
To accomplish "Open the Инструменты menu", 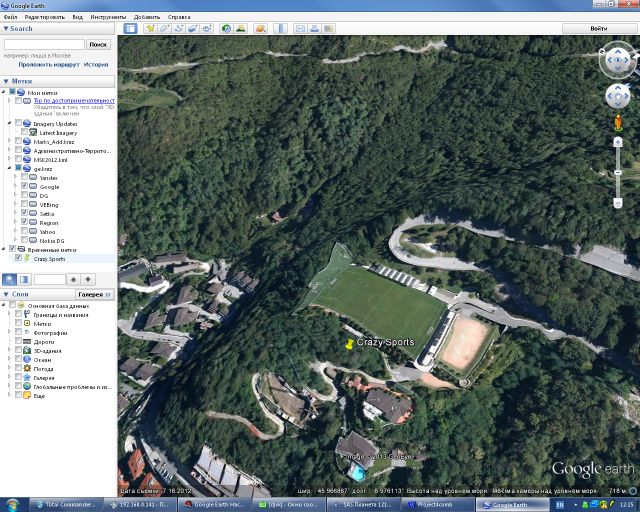I will click(107, 17).
